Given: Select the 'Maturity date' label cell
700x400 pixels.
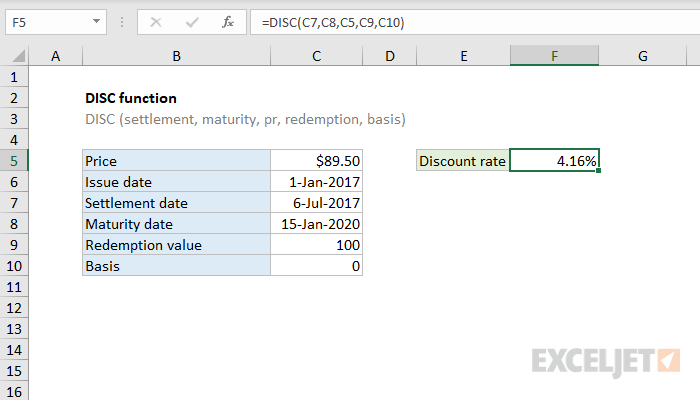Looking at the screenshot, I should [176, 224].
